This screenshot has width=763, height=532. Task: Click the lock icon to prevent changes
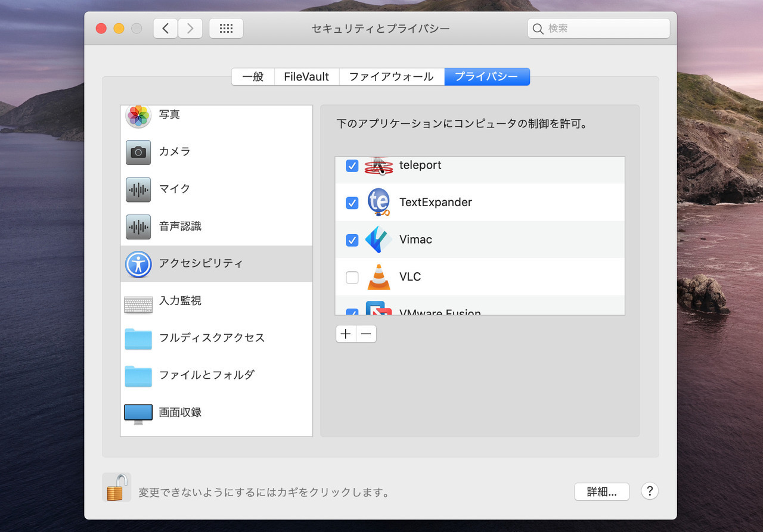(x=116, y=488)
